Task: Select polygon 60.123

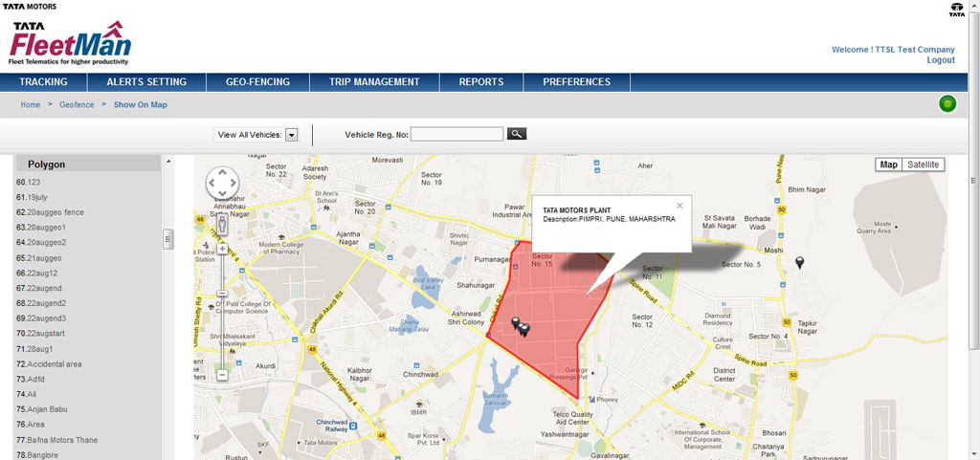Action: pyautogui.click(x=28, y=182)
